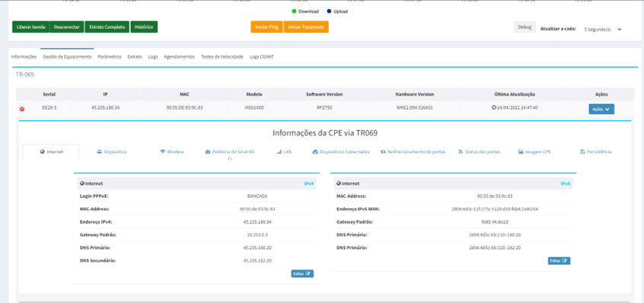Open the Imagem CPE tab
Image resolution: width=644 pixels, height=303 pixels.
pyautogui.click(x=534, y=151)
